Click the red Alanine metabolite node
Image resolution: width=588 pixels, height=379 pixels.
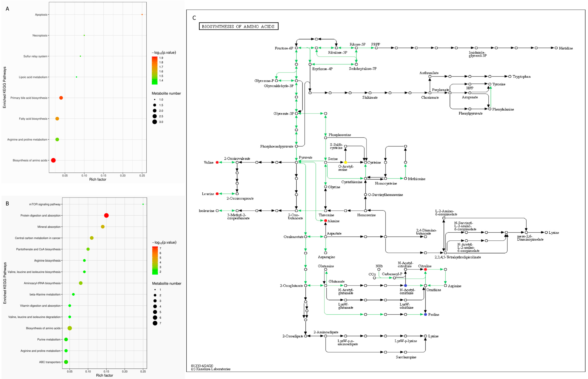point(325,221)
